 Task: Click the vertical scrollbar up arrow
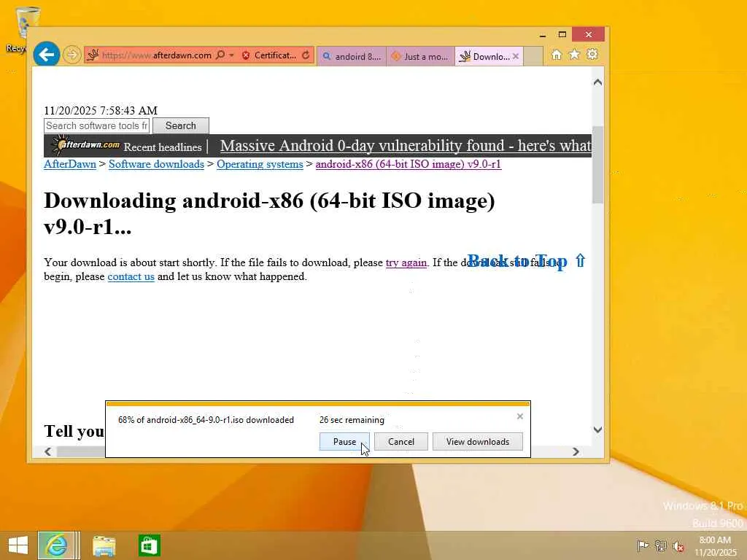tap(597, 82)
